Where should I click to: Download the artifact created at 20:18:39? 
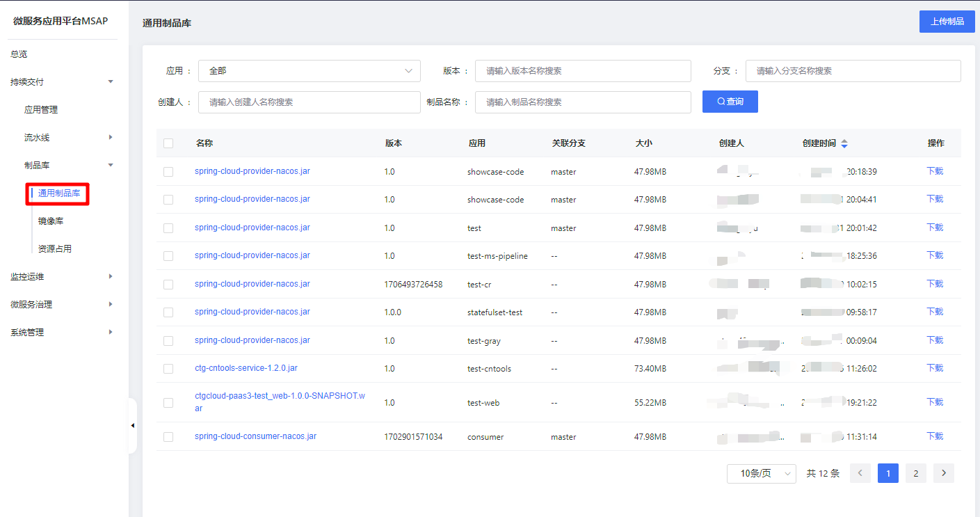pos(935,171)
